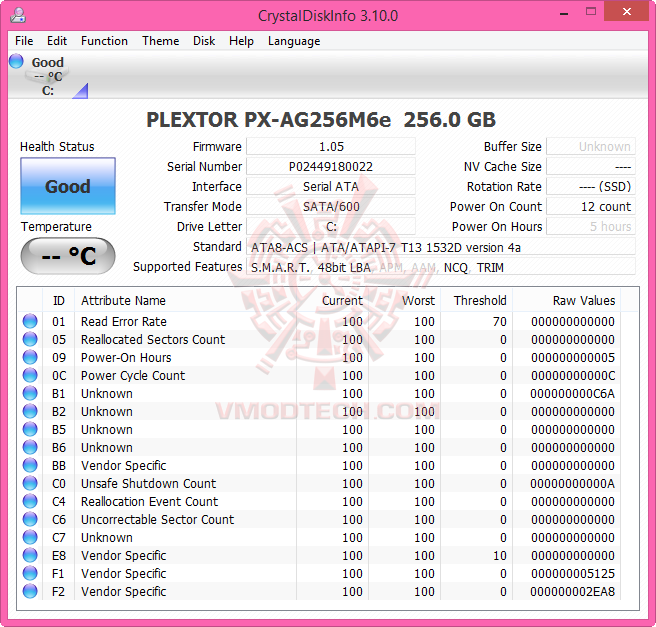Select the Read Error Rate attribute name

click(x=124, y=321)
